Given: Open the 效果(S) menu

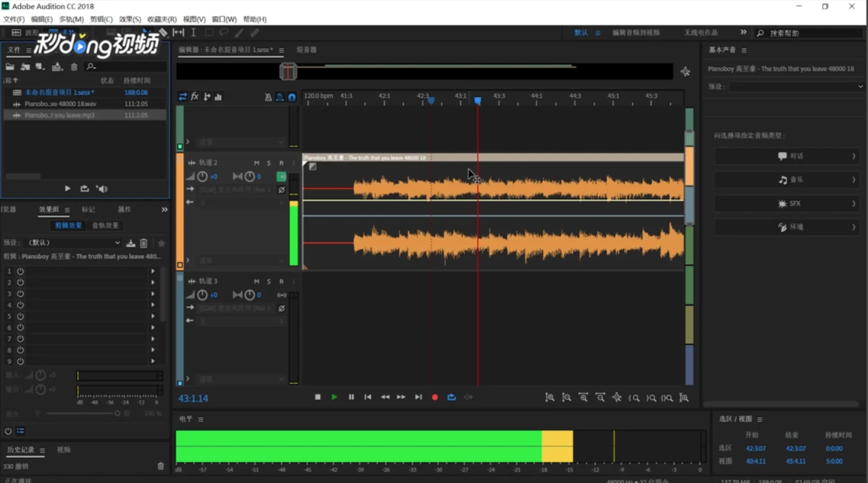Looking at the screenshot, I should pyautogui.click(x=130, y=19).
